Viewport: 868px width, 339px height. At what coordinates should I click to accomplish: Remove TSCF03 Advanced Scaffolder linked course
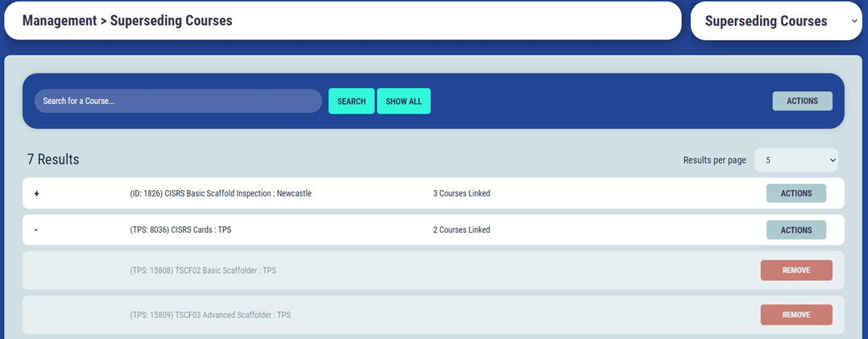pyautogui.click(x=796, y=315)
